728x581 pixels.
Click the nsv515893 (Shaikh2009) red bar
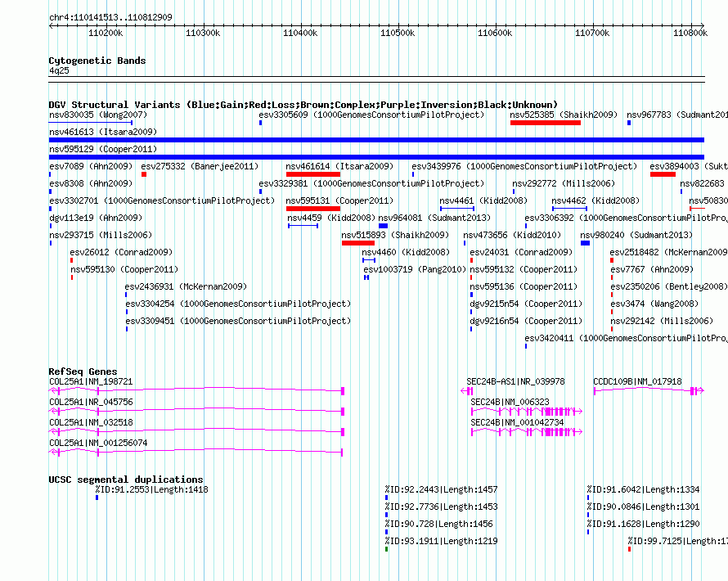(358, 243)
